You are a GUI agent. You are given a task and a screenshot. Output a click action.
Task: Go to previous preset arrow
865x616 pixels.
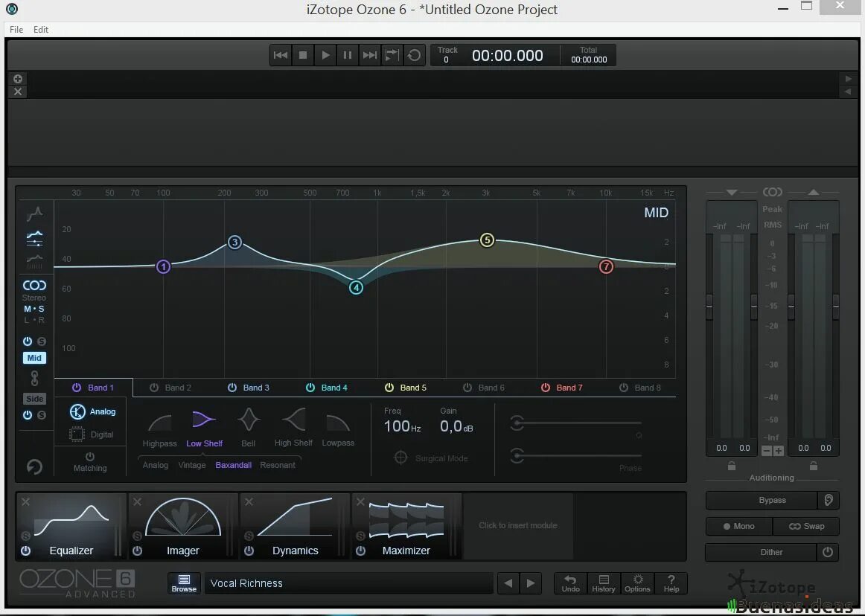point(508,583)
